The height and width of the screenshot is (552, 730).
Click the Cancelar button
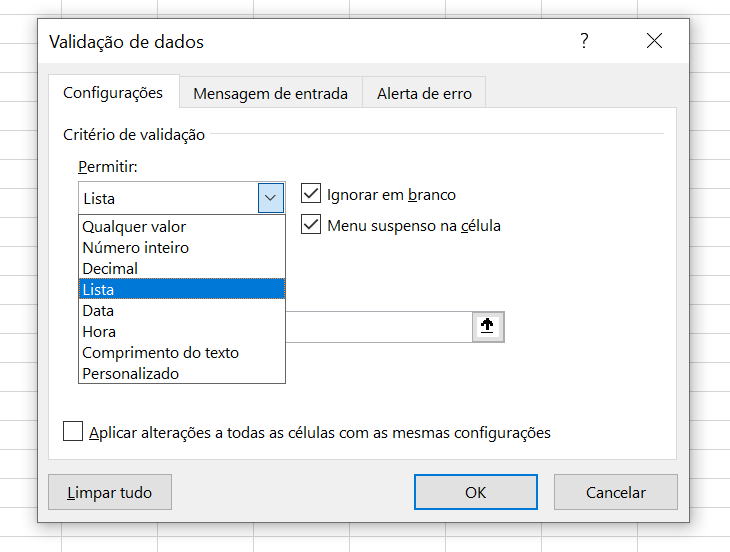click(x=615, y=492)
